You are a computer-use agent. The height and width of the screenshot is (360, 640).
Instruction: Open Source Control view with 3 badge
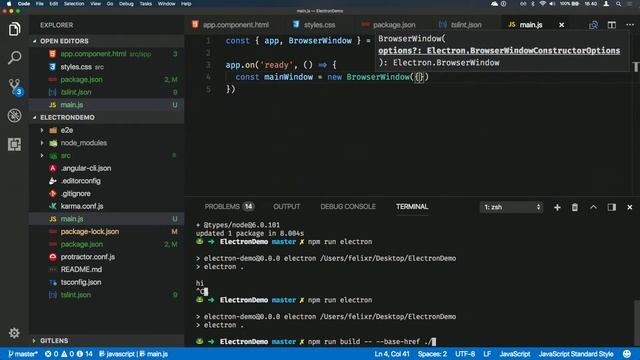15,87
